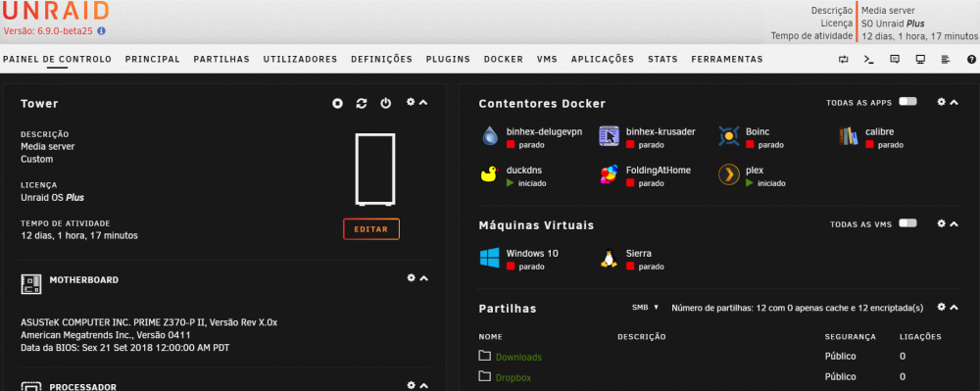The height and width of the screenshot is (391, 980).
Task: Open the Plugins tab
Action: tap(448, 60)
